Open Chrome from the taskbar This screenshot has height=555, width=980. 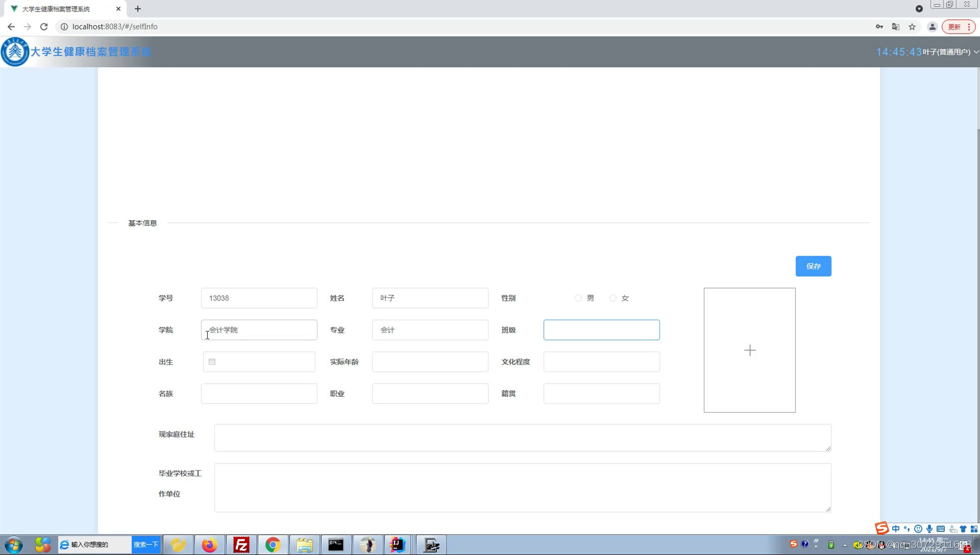click(273, 545)
